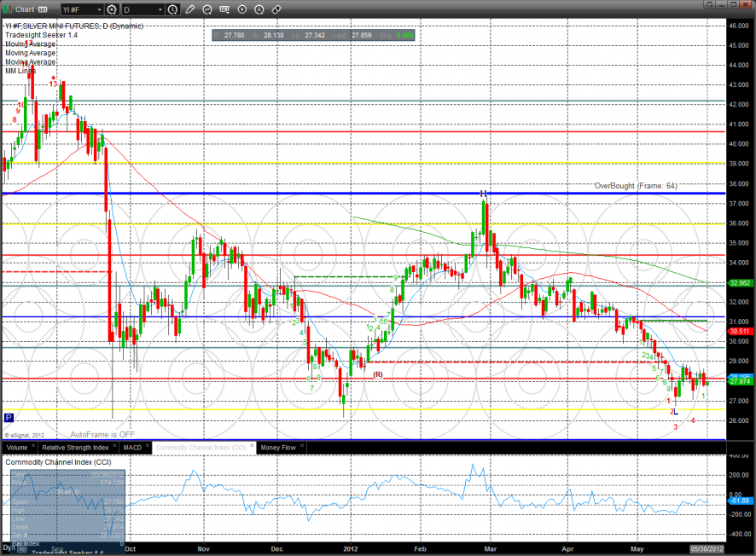Switch to the Relative Strength Index tab

76,447
